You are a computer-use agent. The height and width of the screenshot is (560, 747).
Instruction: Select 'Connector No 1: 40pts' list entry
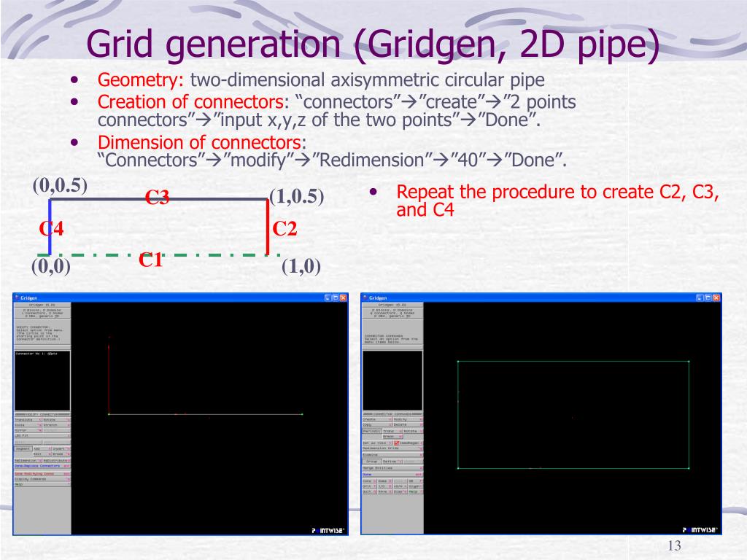36,354
